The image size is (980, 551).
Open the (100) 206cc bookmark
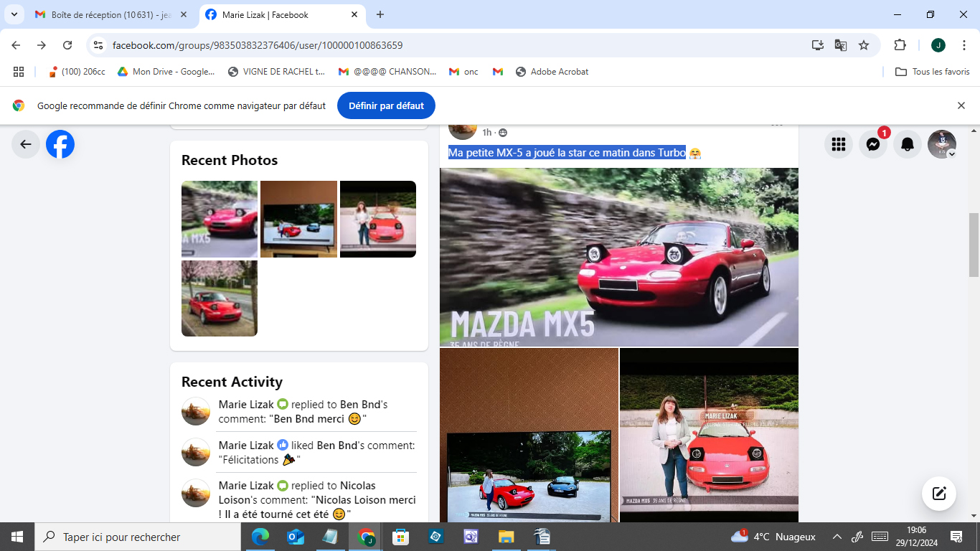point(76,72)
